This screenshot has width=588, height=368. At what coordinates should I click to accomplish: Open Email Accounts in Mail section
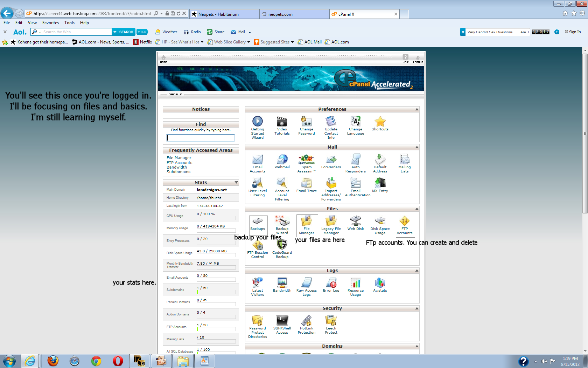[x=258, y=159]
